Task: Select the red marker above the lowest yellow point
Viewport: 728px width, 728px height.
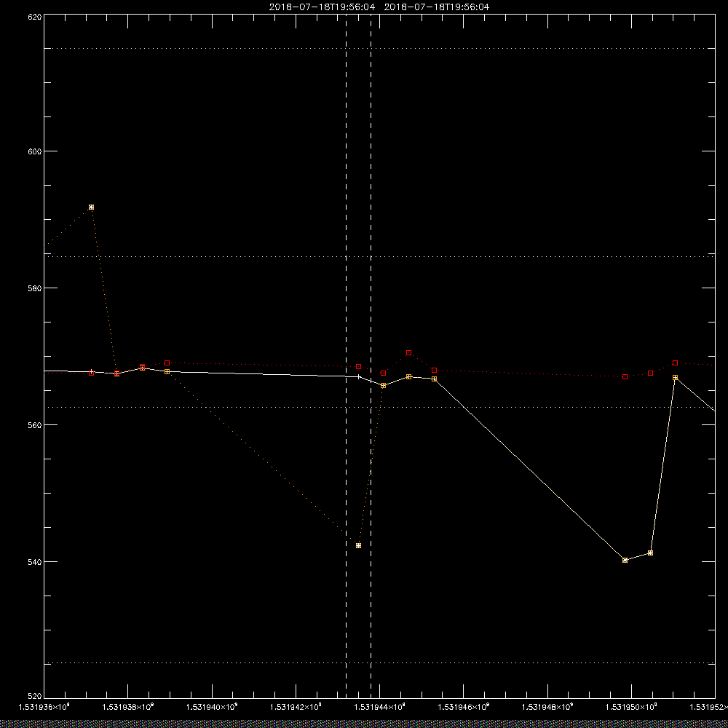Action: [x=625, y=377]
